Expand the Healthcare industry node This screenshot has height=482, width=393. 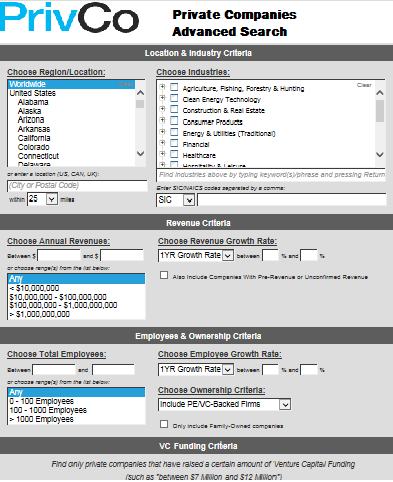click(x=162, y=154)
